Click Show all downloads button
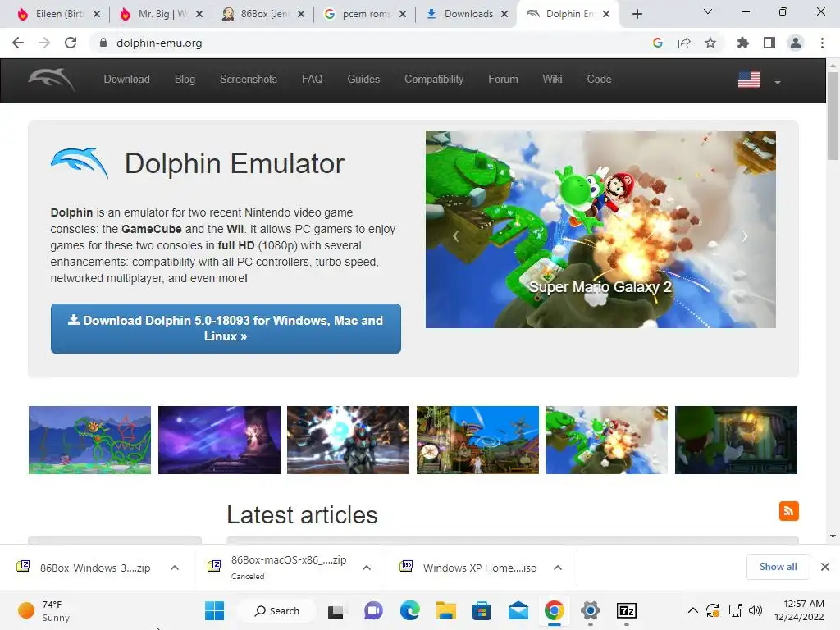 pyautogui.click(x=778, y=567)
